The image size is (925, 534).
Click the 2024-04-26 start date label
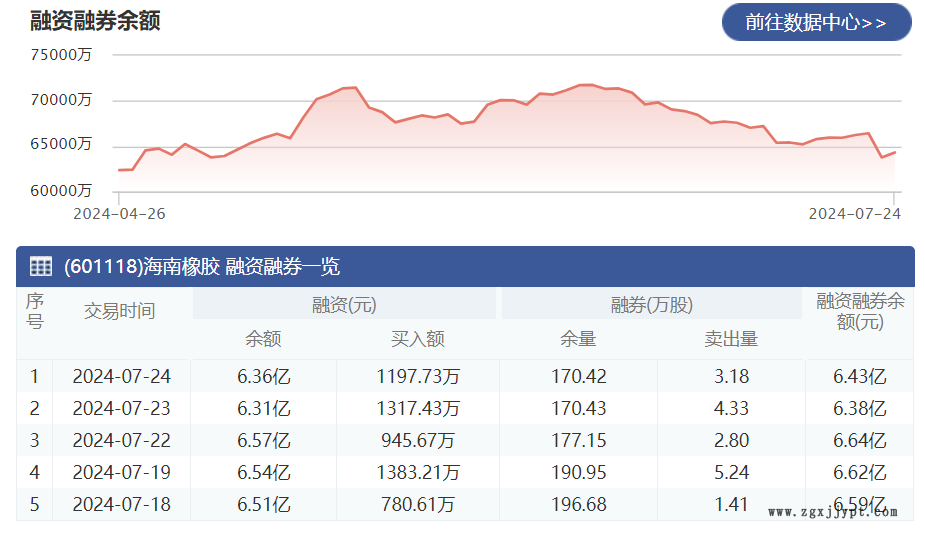point(119,214)
